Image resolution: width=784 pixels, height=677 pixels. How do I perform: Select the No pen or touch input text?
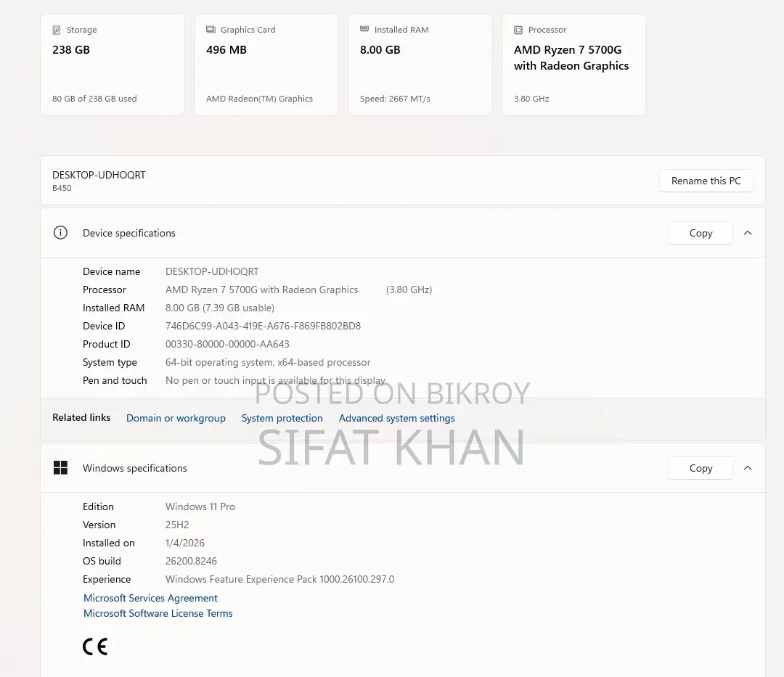[276, 380]
